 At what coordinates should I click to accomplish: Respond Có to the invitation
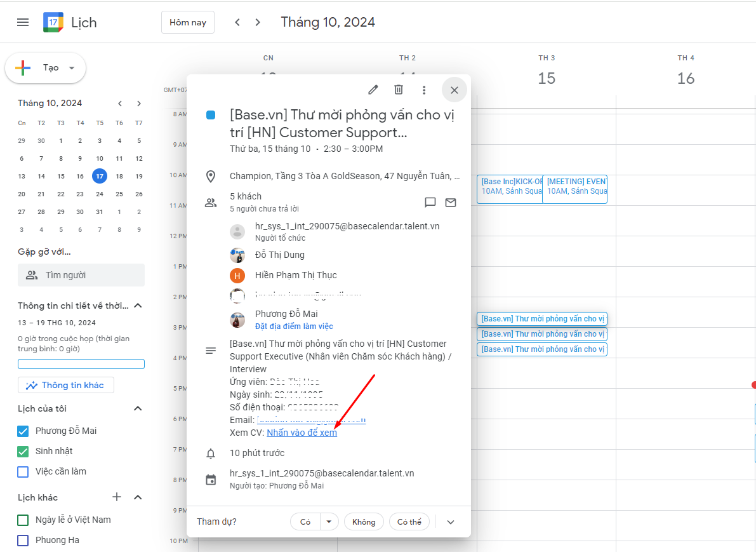[x=305, y=522]
